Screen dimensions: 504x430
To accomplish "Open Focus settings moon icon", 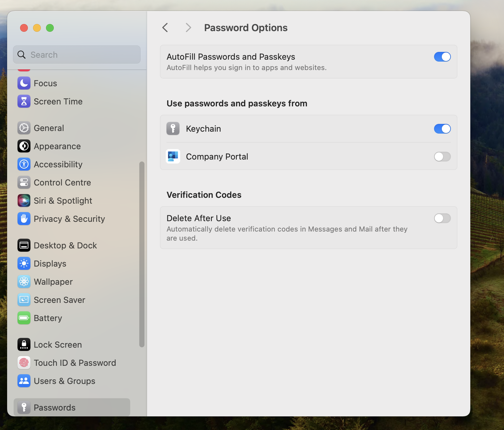I will [x=24, y=83].
